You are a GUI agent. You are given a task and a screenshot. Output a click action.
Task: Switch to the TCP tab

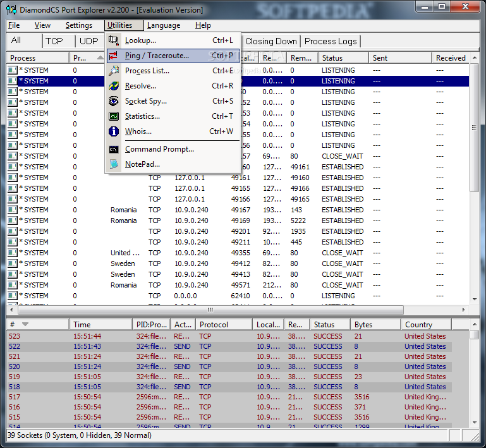(59, 41)
